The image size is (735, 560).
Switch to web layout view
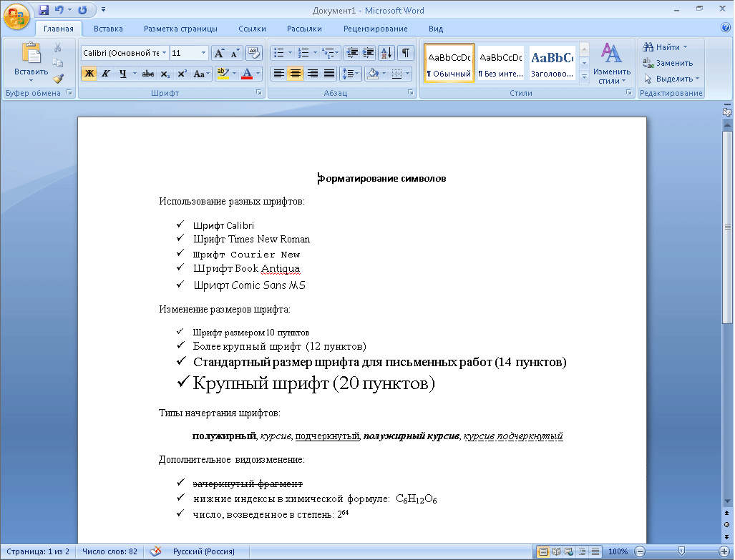click(569, 551)
